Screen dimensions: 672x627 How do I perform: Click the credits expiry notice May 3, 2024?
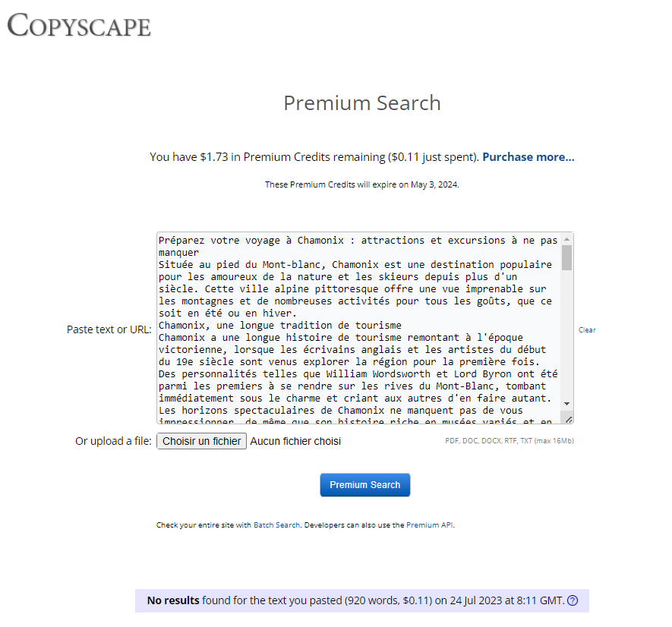pyautogui.click(x=361, y=184)
